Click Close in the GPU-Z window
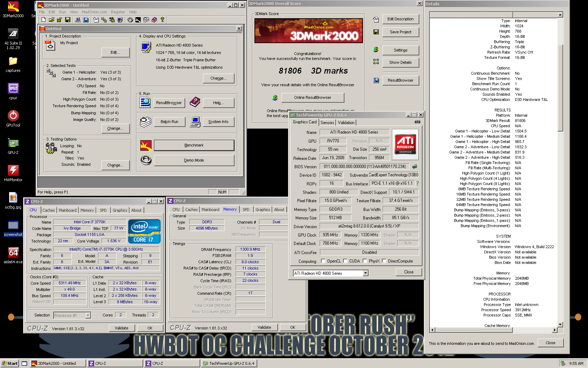 [x=409, y=272]
